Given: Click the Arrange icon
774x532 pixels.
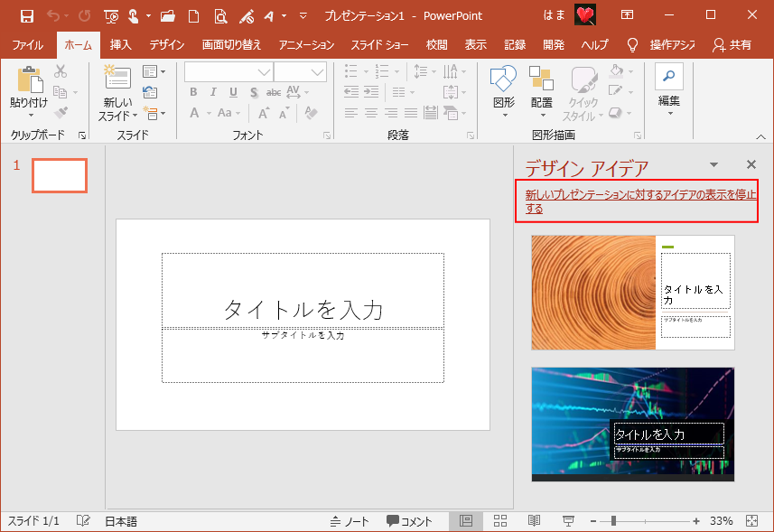Looking at the screenshot, I should pos(541,79).
